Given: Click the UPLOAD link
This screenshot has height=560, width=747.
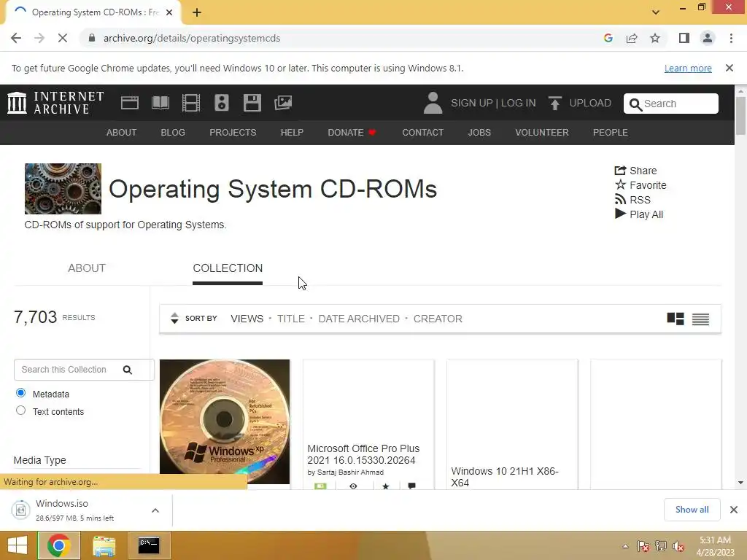Looking at the screenshot, I should 589,103.
